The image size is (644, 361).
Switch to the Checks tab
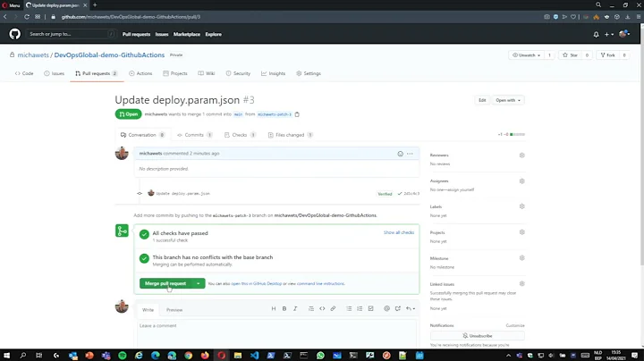[241, 135]
